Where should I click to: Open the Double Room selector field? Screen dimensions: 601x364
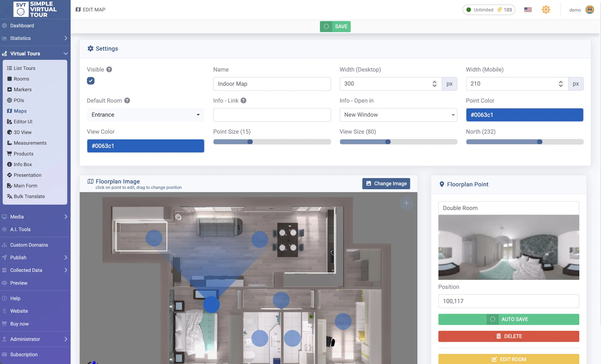point(509,208)
